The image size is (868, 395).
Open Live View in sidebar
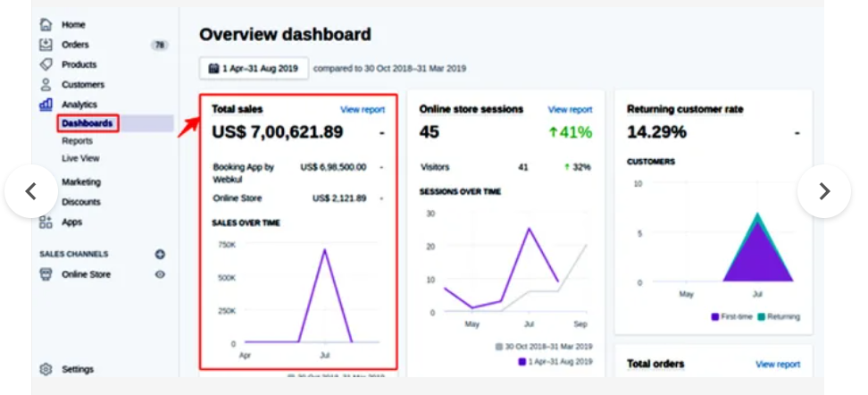pyautogui.click(x=80, y=158)
